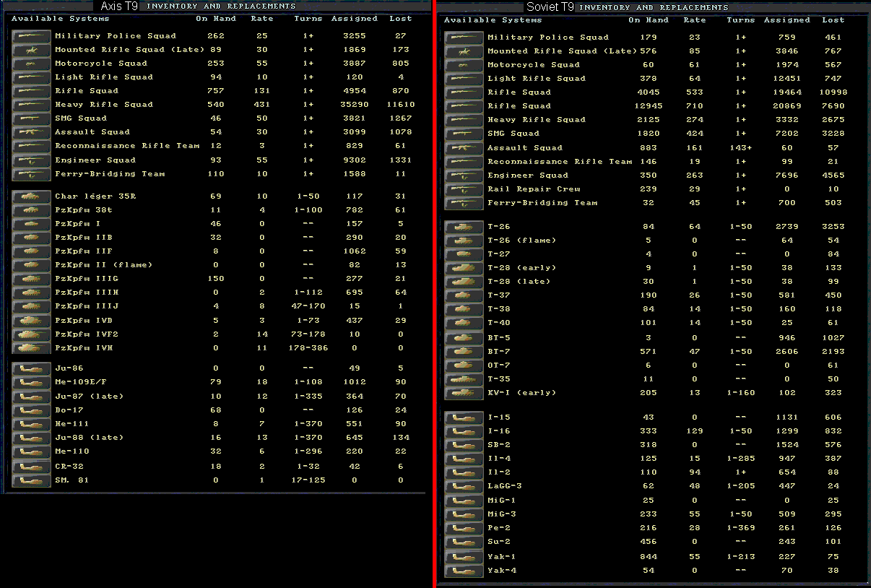Click the Soviet Assault Squad icon
The image size is (871, 588).
point(464,148)
